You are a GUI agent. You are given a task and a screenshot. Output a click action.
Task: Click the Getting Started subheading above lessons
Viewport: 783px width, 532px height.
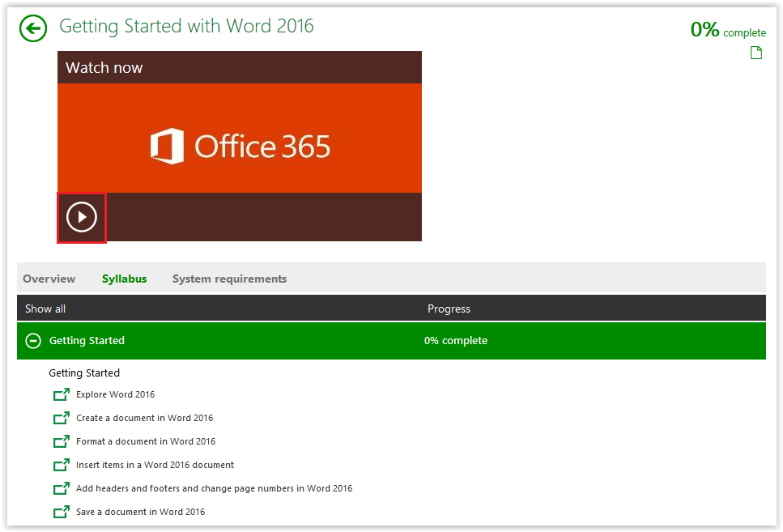click(x=84, y=373)
